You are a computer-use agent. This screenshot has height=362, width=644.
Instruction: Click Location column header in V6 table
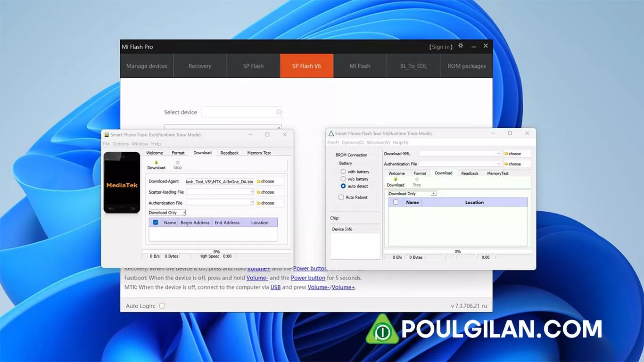tap(474, 202)
